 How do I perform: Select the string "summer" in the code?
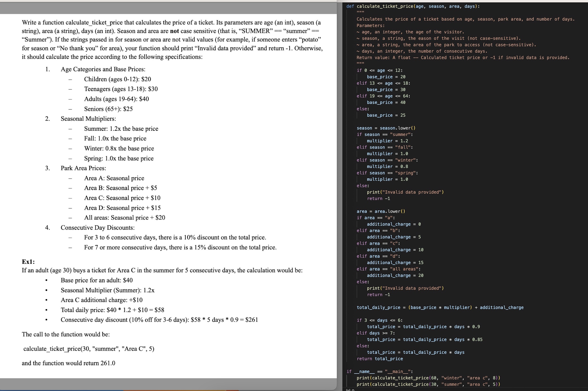tap(400, 134)
